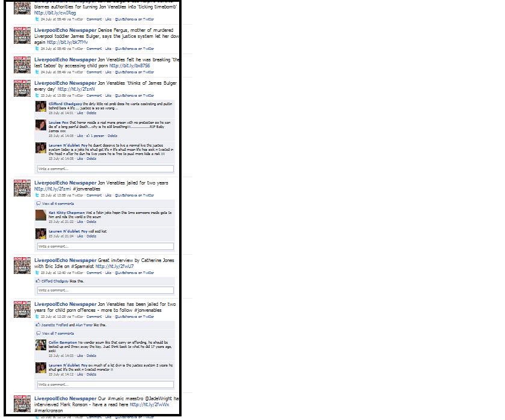
Task: Click the thumbs-up icon beside 'Clifford Chadgery likes this'
Action: (x=38, y=281)
